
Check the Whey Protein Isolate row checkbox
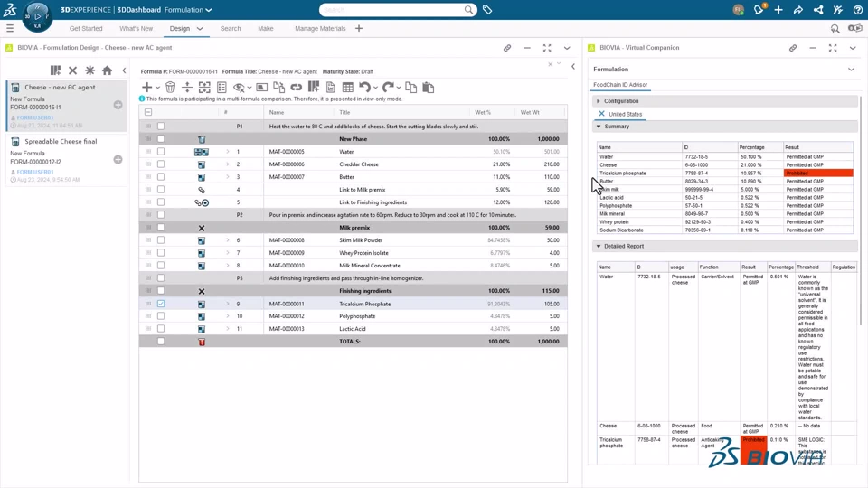tap(161, 253)
